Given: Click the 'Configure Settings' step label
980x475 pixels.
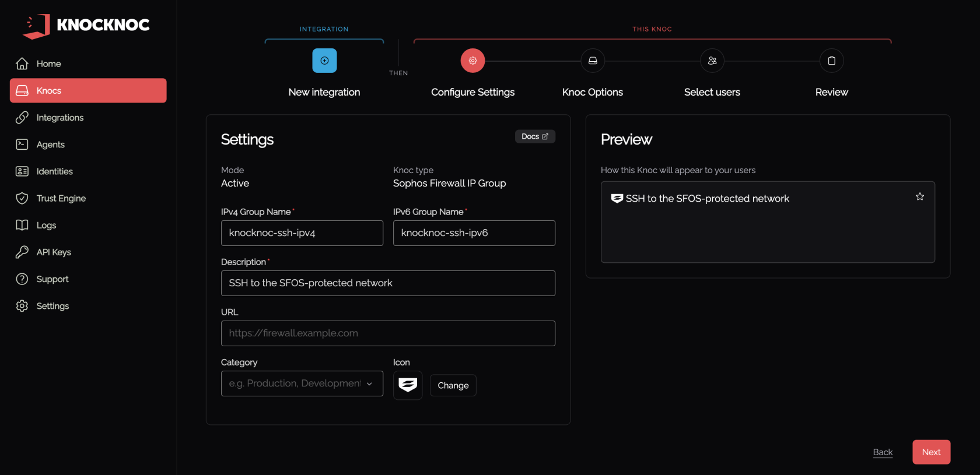Looking at the screenshot, I should point(473,92).
